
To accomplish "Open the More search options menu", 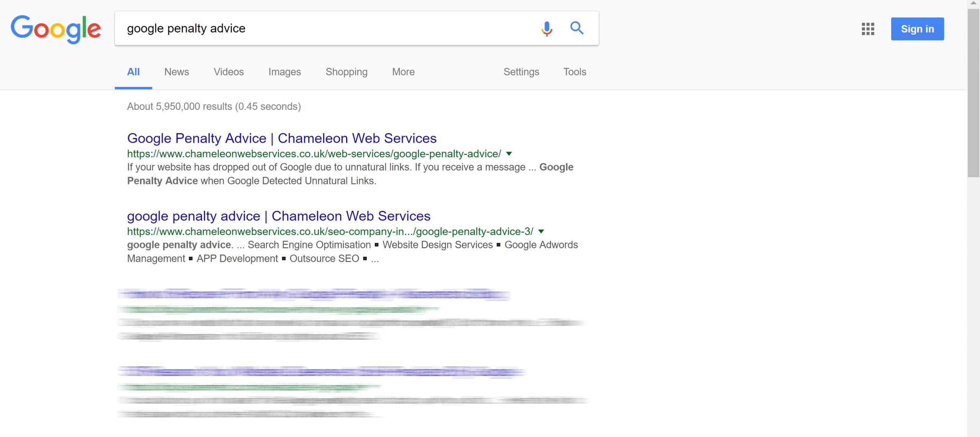I will coord(403,72).
